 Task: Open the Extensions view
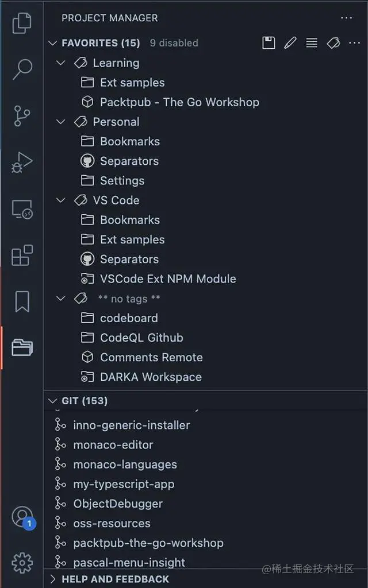(22, 256)
